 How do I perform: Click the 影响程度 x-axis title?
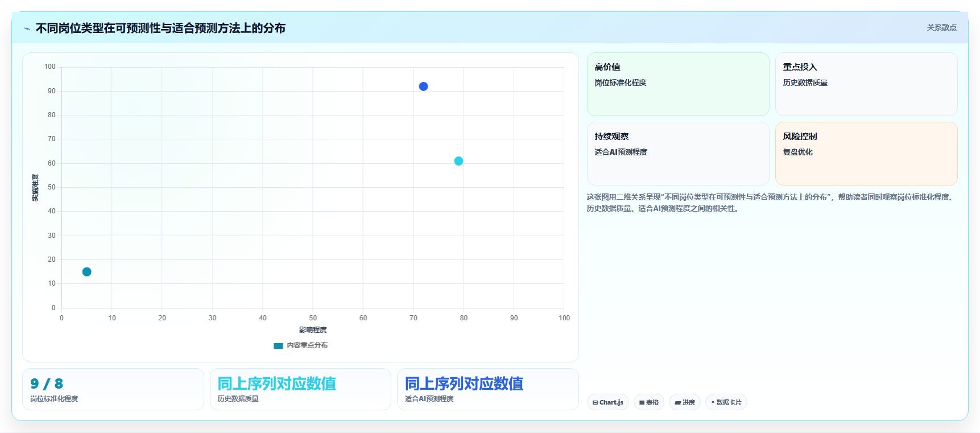pyautogui.click(x=313, y=330)
